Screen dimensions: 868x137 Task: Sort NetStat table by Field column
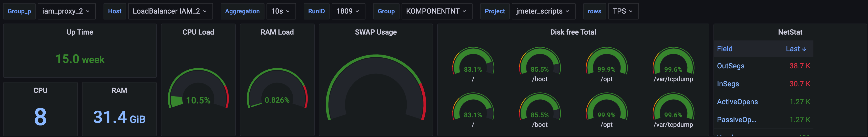click(724, 49)
